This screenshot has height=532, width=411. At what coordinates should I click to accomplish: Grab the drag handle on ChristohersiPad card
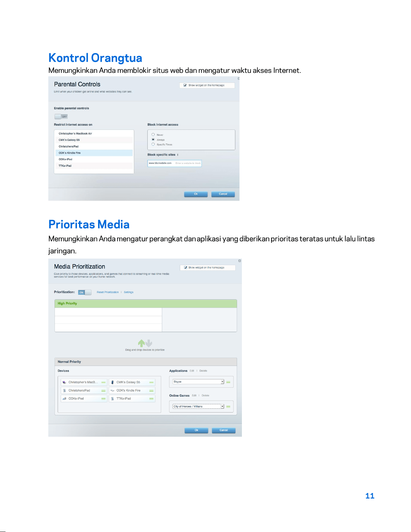(103, 390)
